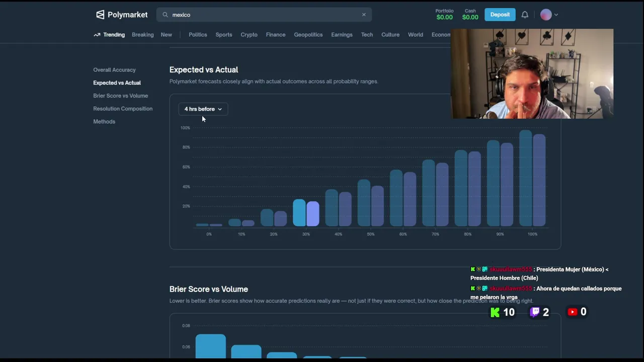Open the Tech category
This screenshot has height=362, width=644.
367,35
